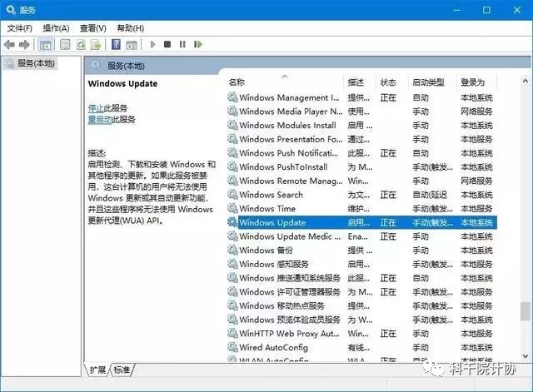
Task: Click the Export list toolbar icon
Action: [96, 44]
